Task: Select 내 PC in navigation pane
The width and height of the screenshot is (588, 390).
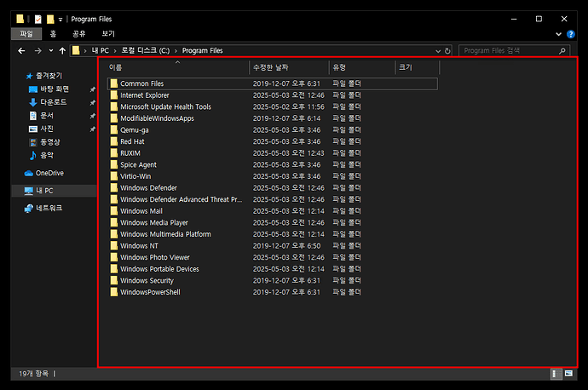Action: [44, 191]
